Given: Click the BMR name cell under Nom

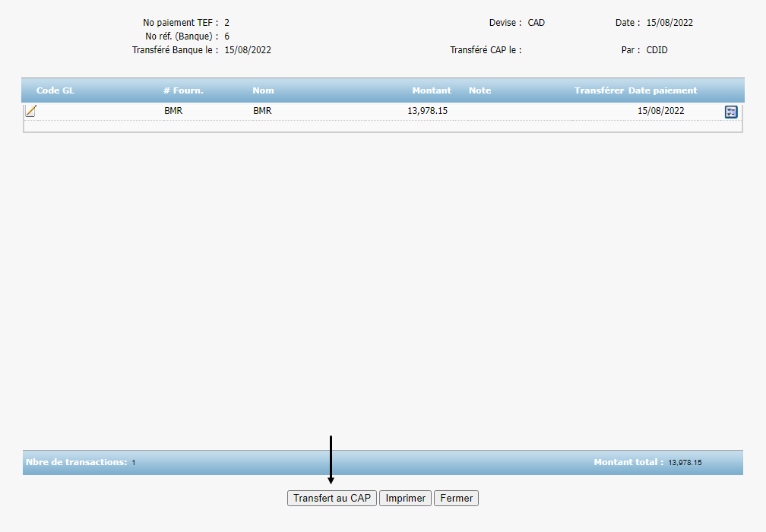Looking at the screenshot, I should click(x=262, y=111).
